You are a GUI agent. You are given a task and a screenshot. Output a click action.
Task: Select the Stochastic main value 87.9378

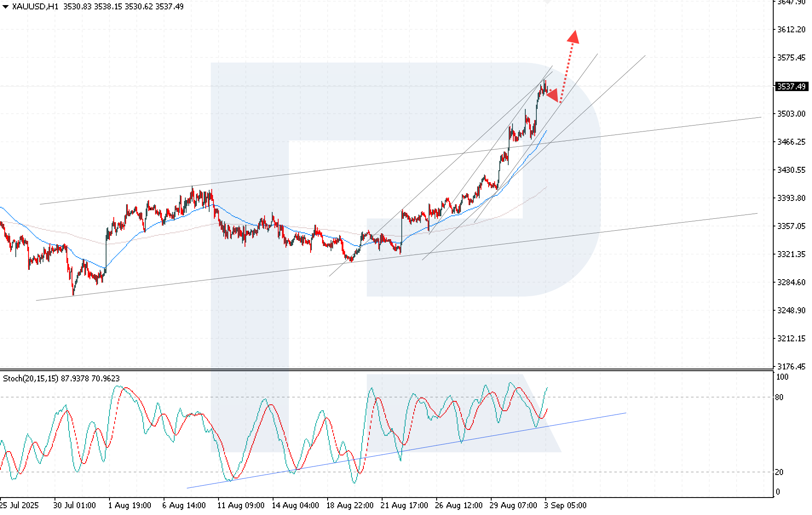pos(75,378)
